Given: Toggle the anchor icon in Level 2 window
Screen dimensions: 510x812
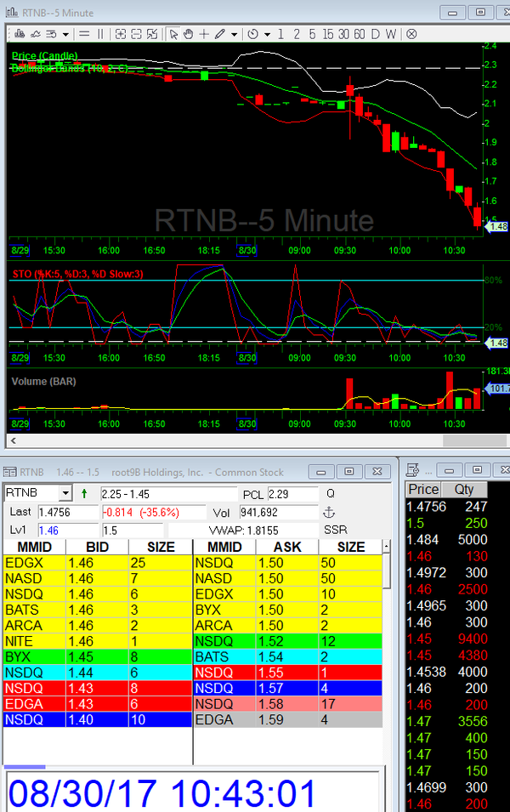Looking at the screenshot, I should (x=331, y=512).
